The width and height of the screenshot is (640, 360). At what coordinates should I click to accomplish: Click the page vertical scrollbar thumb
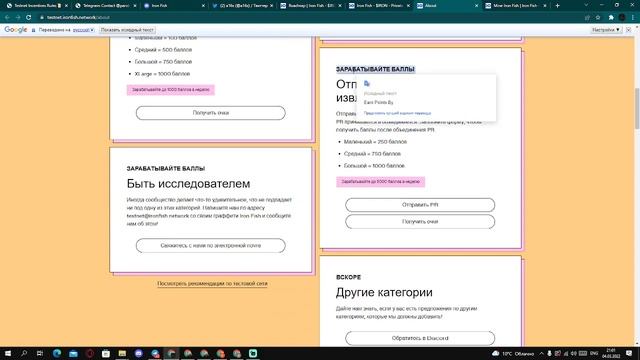tap(637, 108)
